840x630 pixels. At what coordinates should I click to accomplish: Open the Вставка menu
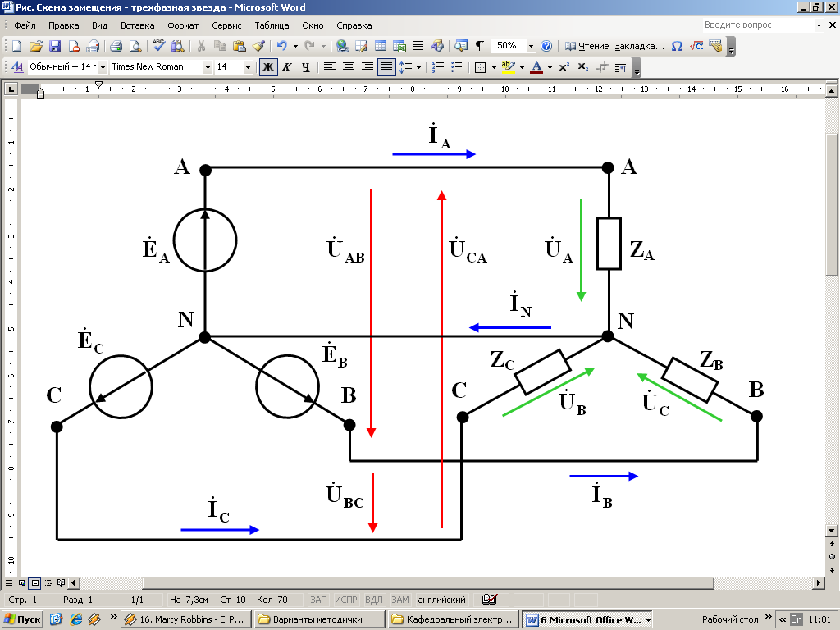coord(137,25)
